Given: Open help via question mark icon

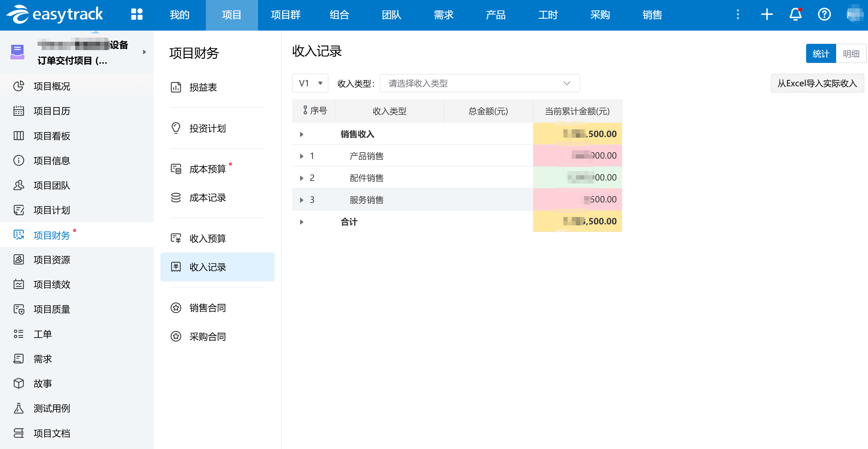Looking at the screenshot, I should coord(824,15).
